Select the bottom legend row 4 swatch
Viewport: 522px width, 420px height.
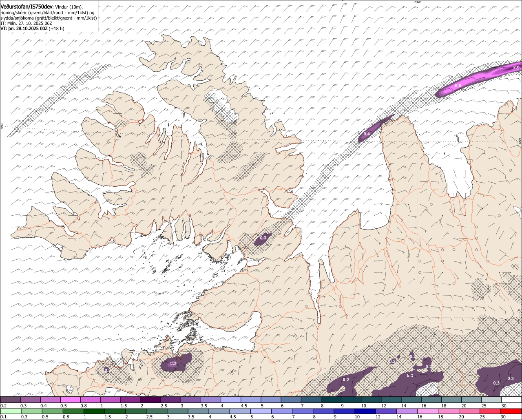click(219, 411)
